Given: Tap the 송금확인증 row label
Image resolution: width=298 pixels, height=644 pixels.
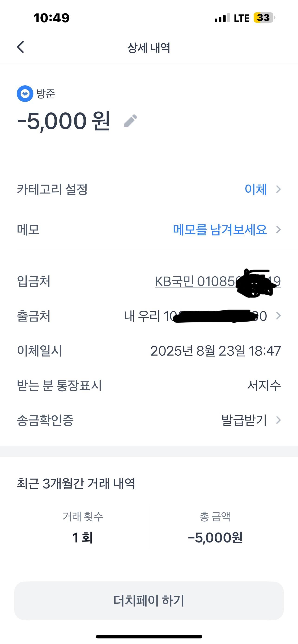Looking at the screenshot, I should 45,420.
